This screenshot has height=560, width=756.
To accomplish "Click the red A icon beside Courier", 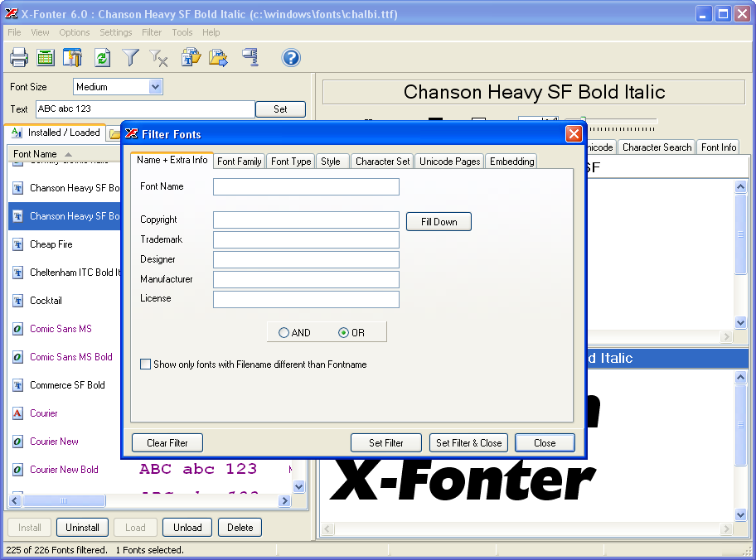I will (18, 413).
